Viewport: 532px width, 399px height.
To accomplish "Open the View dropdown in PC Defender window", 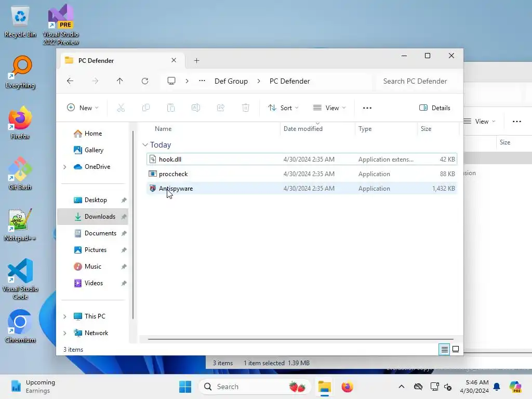I will pyautogui.click(x=329, y=108).
